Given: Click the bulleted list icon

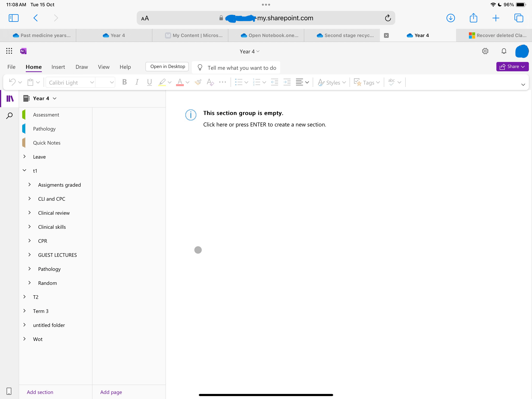Looking at the screenshot, I should point(239,82).
